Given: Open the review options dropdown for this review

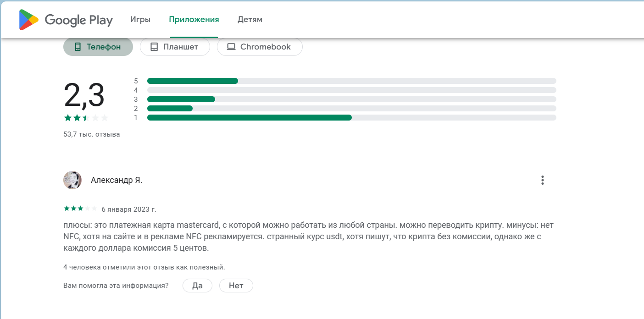Looking at the screenshot, I should pos(542,180).
